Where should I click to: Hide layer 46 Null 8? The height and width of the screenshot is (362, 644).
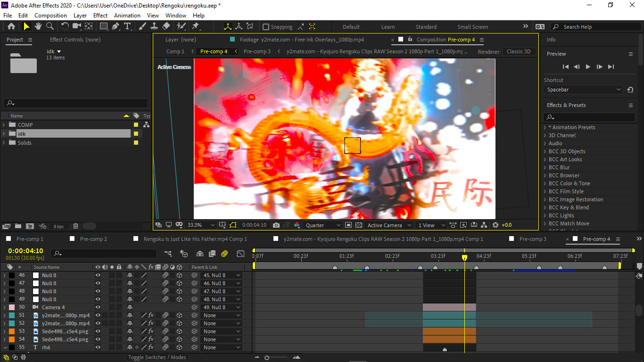click(x=98, y=275)
